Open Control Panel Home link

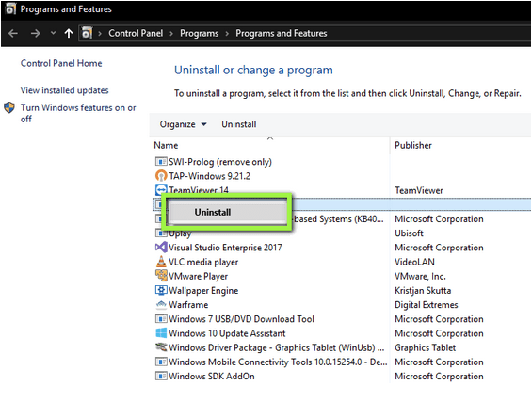61,63
